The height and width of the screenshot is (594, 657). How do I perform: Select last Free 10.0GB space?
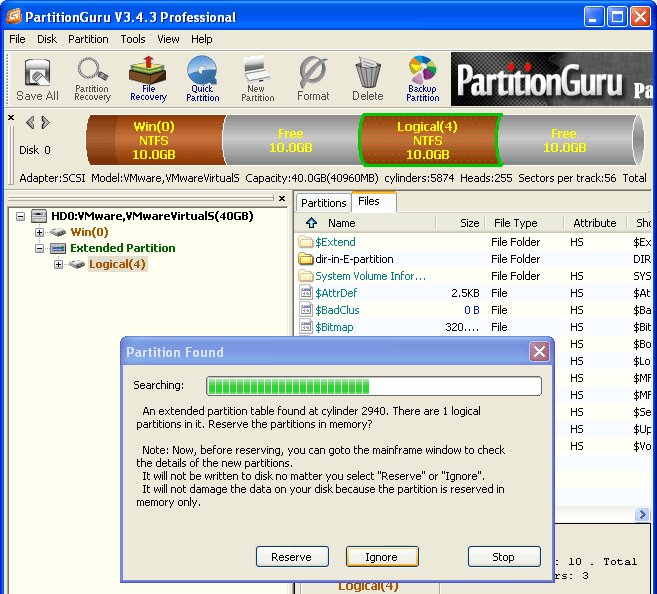566,140
